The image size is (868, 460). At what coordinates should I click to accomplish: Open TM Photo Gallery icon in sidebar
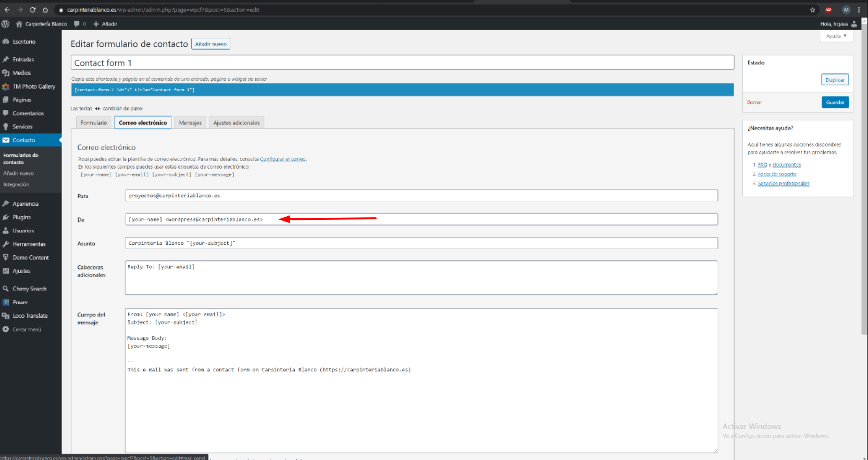pos(6,86)
